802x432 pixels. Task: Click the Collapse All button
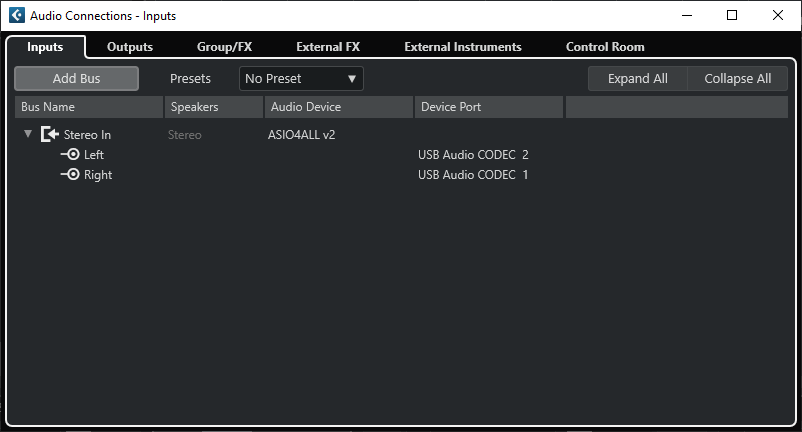pos(738,79)
